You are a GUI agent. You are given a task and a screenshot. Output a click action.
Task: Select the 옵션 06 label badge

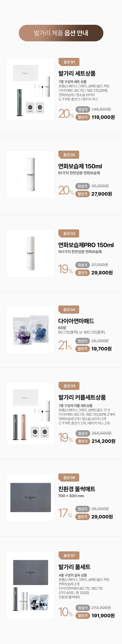tap(69, 477)
